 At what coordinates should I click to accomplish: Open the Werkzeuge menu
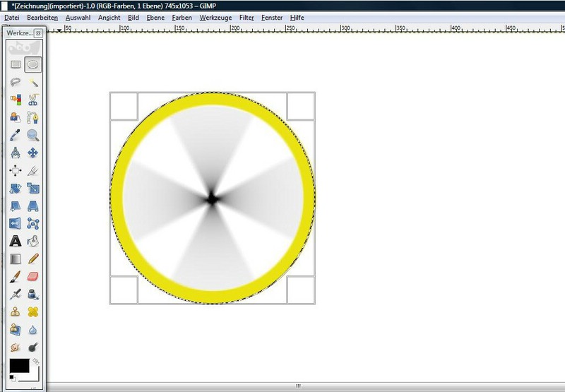point(215,17)
